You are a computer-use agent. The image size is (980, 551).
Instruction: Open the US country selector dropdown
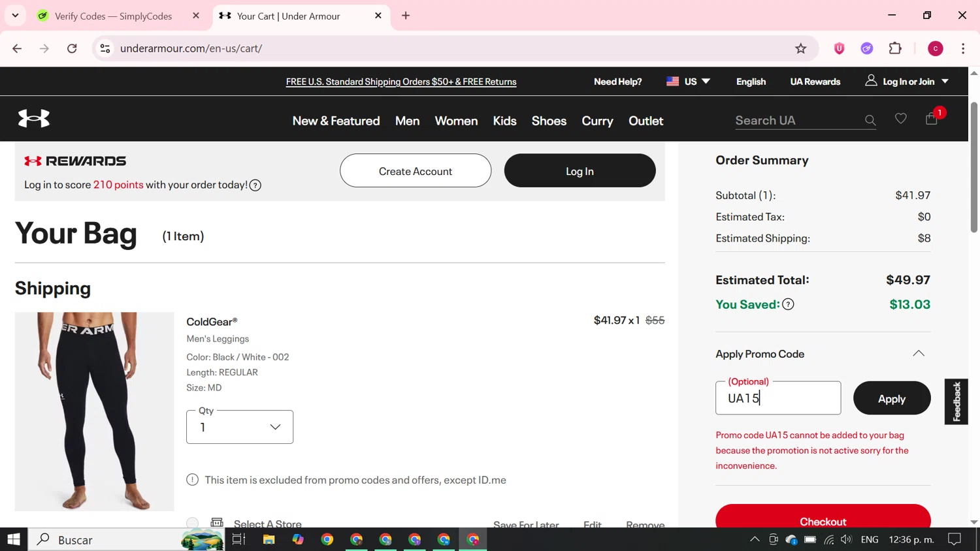coord(688,82)
